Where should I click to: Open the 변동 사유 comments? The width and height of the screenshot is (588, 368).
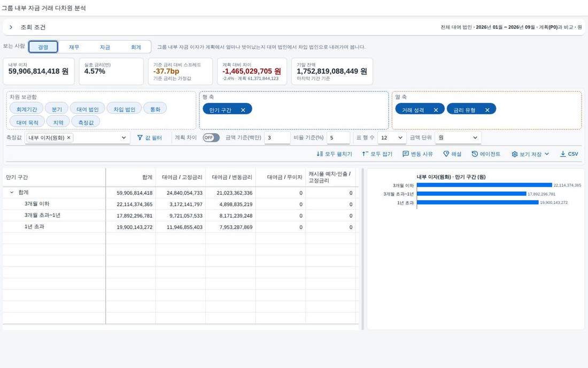(417, 154)
